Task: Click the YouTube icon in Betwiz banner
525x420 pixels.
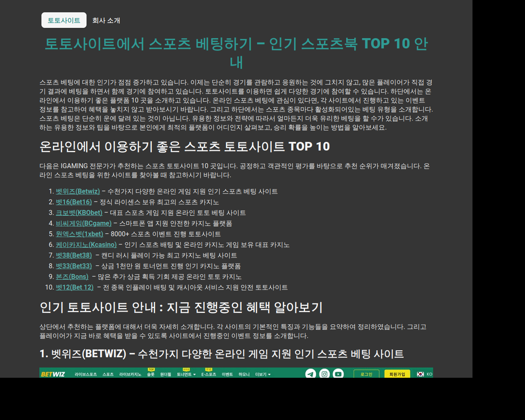Action: click(x=338, y=374)
